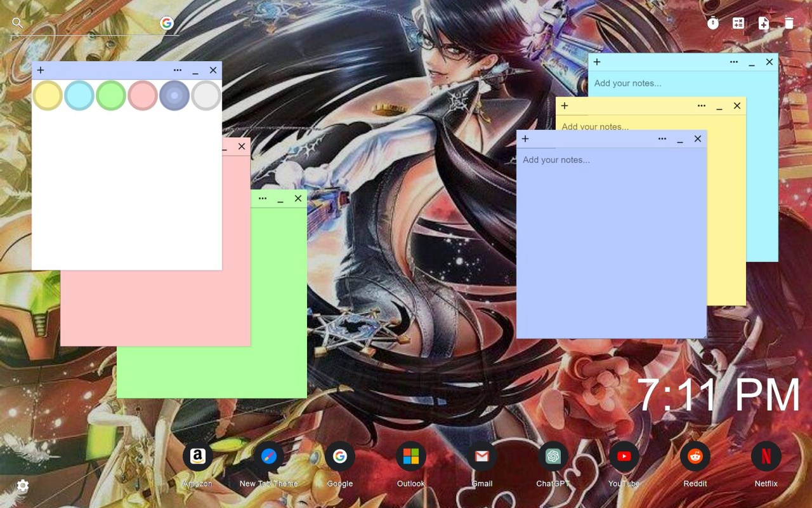Pick the light blue note color

coord(79,95)
